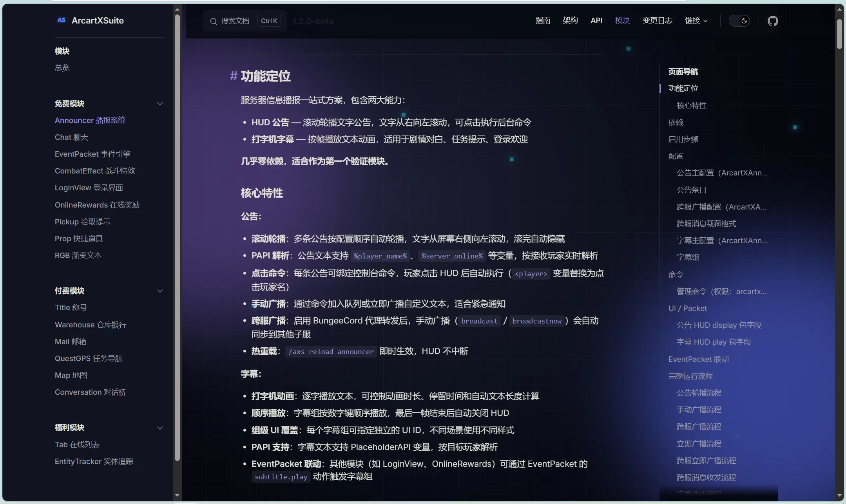Collapse the 免费模块 sidebar section
Image resolution: width=846 pixels, height=504 pixels.
coord(160,104)
